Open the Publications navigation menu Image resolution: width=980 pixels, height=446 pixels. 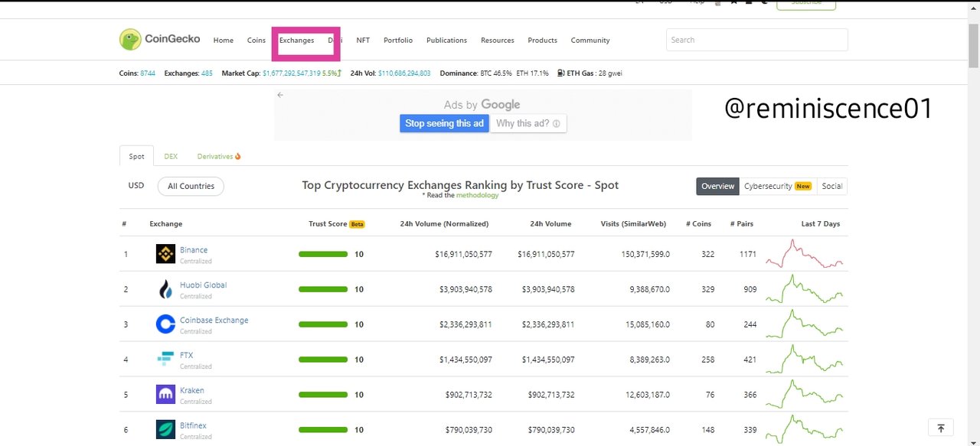tap(446, 41)
